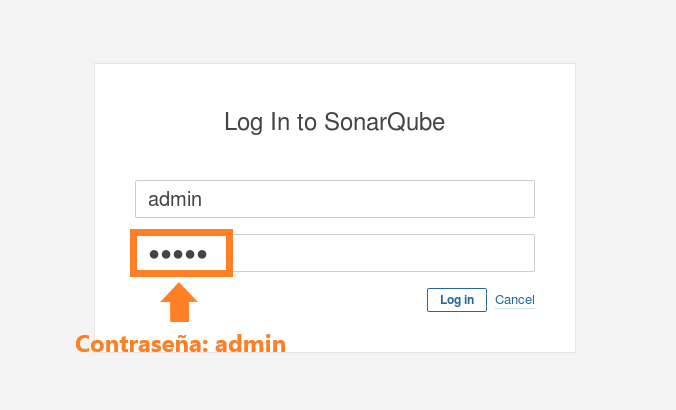676x410 pixels.
Task: Click the word Contraseña in orange caption
Action: pyautogui.click(x=138, y=344)
